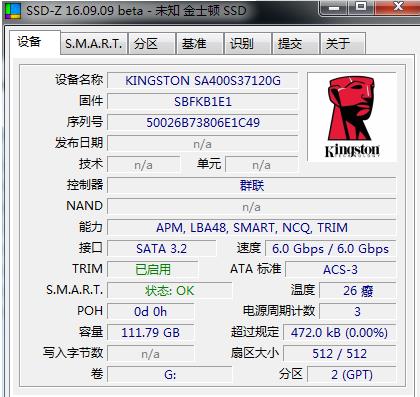Click the Kingston logo image

(x=352, y=117)
